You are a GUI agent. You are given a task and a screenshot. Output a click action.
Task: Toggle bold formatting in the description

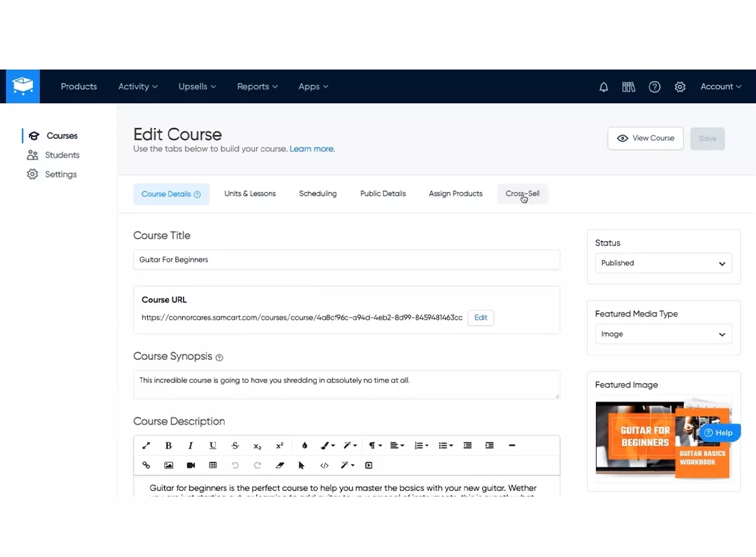point(168,446)
